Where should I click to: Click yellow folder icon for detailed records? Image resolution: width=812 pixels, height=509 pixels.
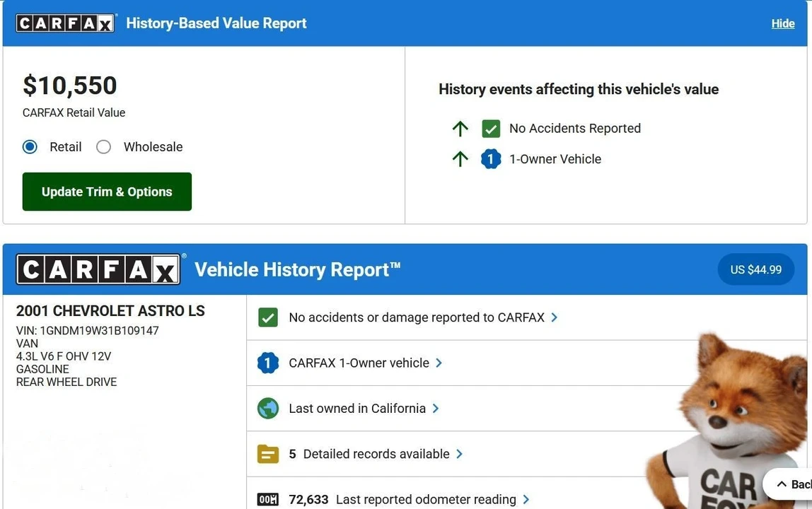pos(268,454)
